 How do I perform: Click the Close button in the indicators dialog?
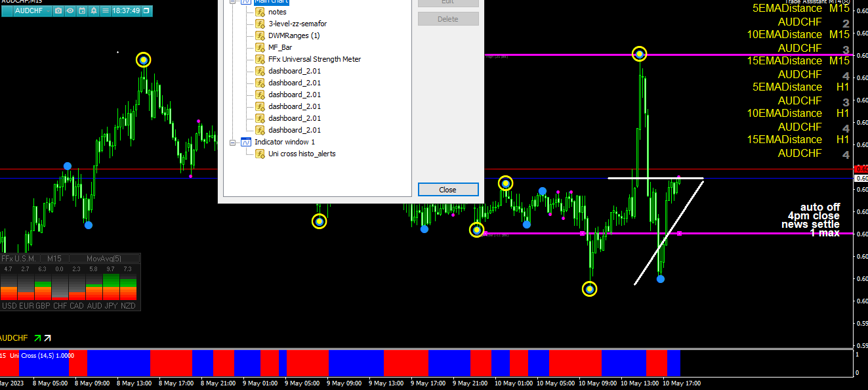pos(448,189)
